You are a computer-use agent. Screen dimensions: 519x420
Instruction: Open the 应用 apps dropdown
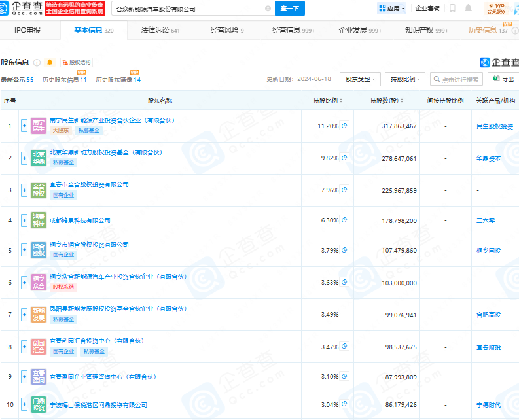tap(392, 9)
